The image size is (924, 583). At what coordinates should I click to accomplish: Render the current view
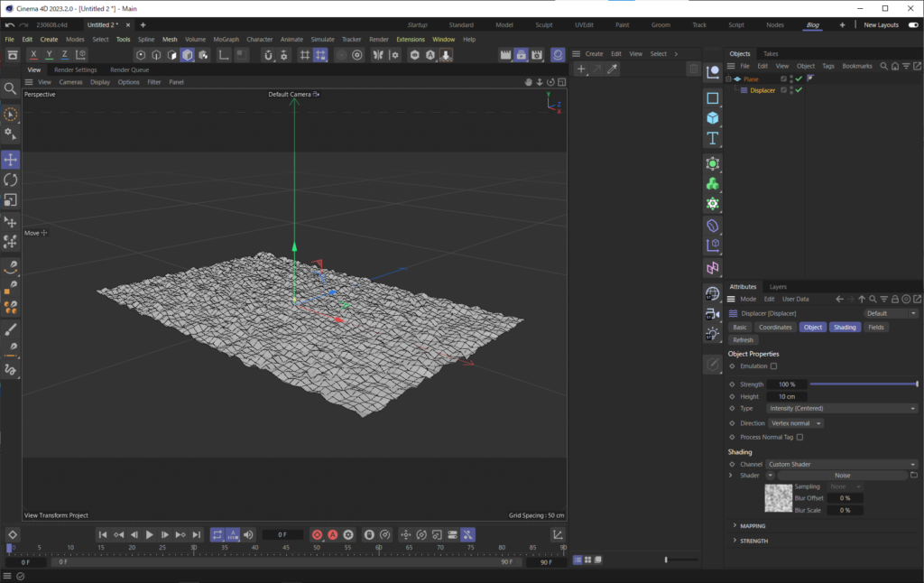[x=504, y=54]
